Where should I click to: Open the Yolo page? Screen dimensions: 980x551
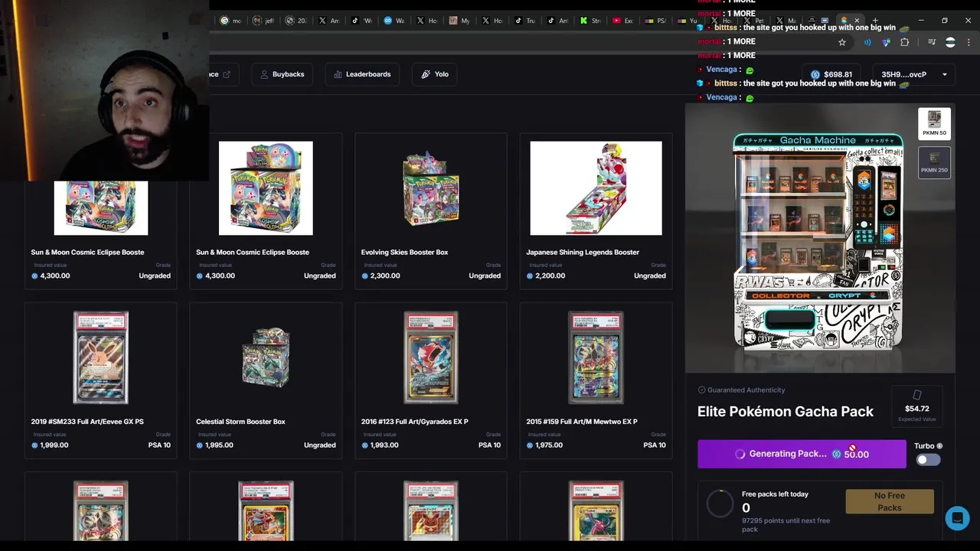(x=435, y=74)
